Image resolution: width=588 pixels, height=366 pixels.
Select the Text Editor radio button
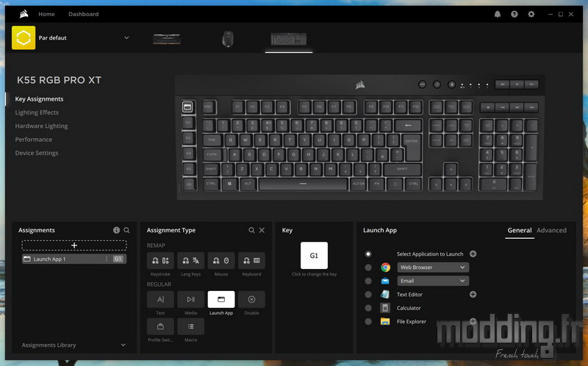click(368, 295)
